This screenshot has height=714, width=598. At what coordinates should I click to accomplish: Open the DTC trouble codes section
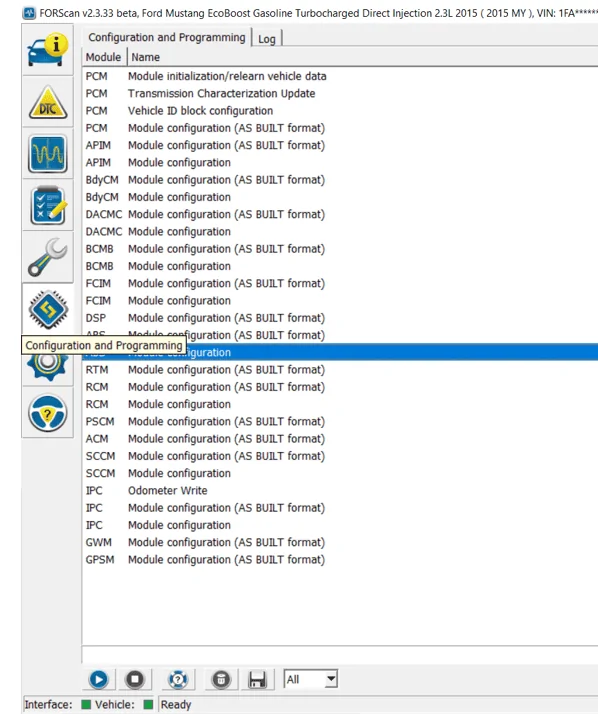48,102
